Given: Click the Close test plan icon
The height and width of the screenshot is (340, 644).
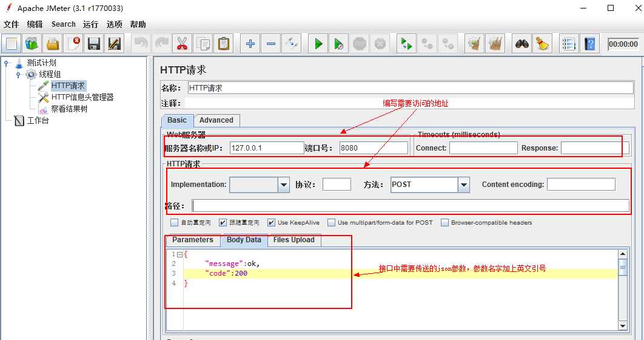Looking at the screenshot, I should 73,44.
